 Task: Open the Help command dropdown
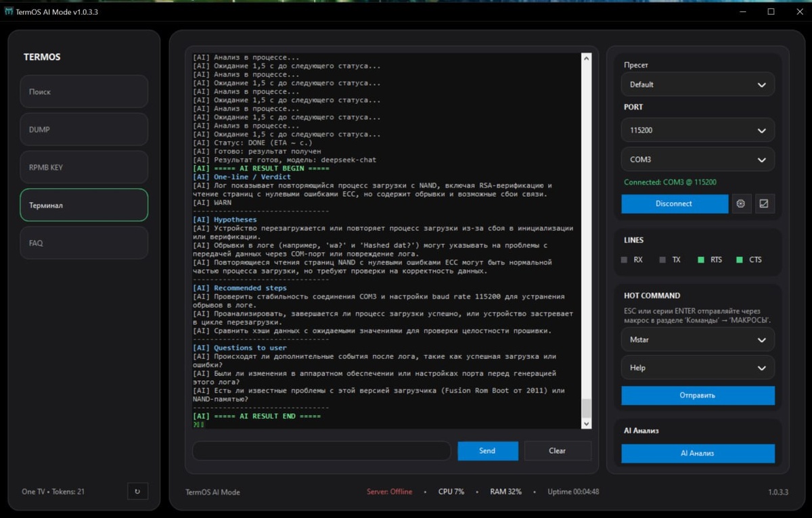698,368
